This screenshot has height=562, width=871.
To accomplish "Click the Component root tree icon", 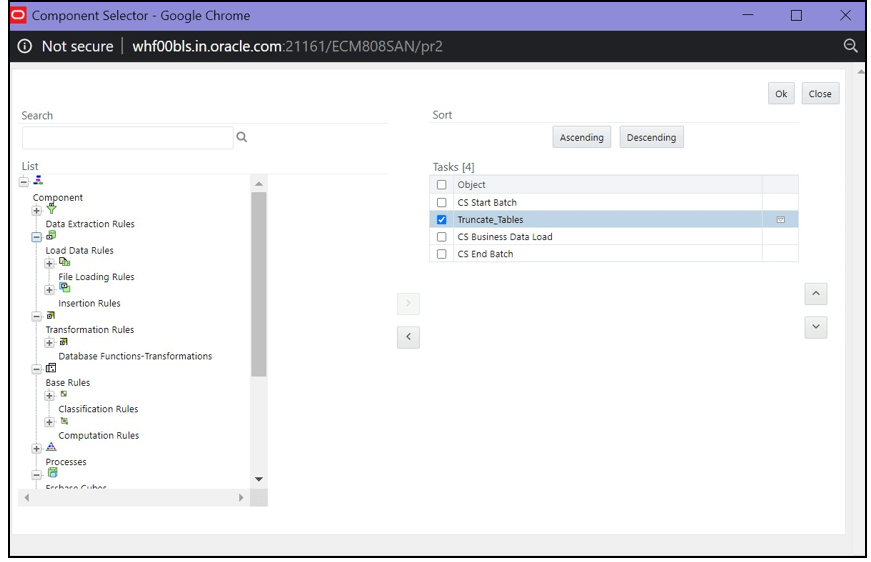I will point(38,180).
